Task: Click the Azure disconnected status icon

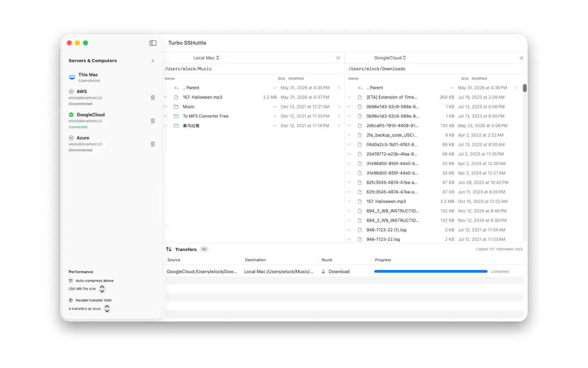Action: coord(71,138)
